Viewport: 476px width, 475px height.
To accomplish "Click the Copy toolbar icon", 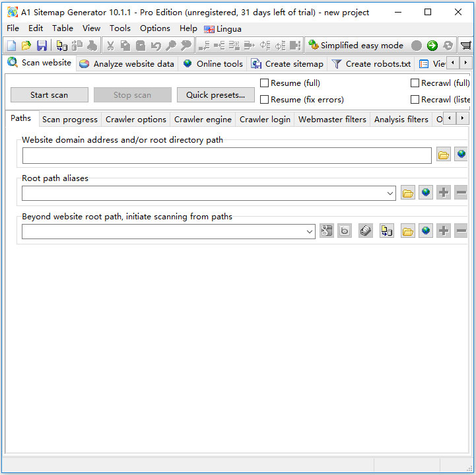I will [x=125, y=46].
